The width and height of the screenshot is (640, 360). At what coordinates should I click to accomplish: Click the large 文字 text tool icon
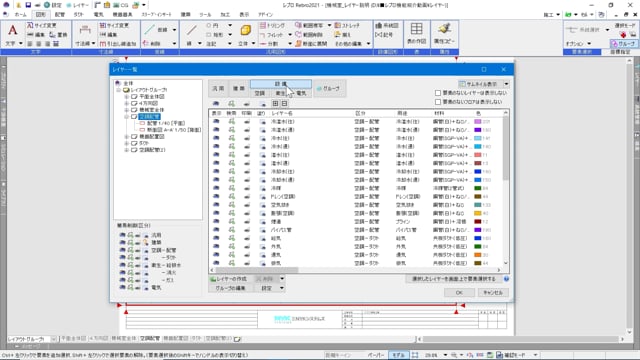click(x=12, y=30)
